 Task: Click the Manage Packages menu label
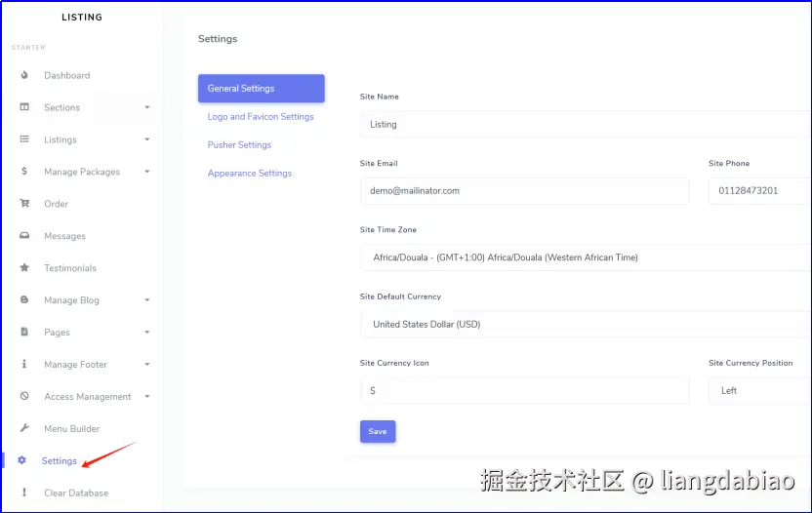(x=82, y=172)
